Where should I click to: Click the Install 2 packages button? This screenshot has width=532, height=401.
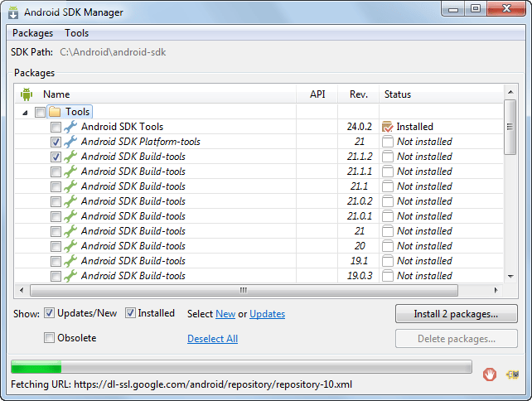[x=457, y=314]
